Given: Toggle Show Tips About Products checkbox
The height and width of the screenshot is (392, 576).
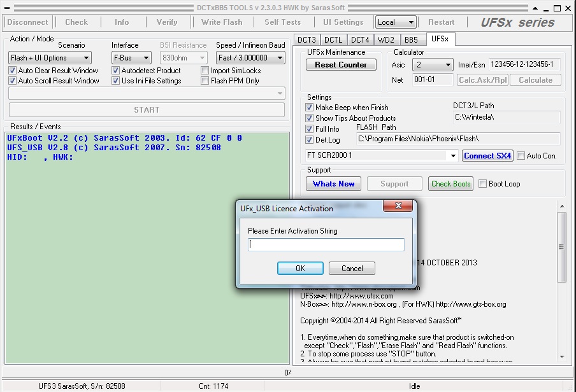Looking at the screenshot, I should pyautogui.click(x=309, y=118).
